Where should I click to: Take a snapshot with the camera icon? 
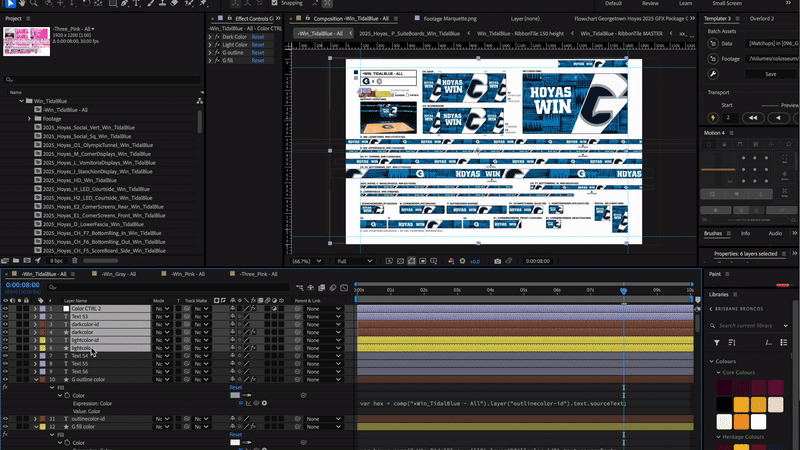[x=497, y=261]
